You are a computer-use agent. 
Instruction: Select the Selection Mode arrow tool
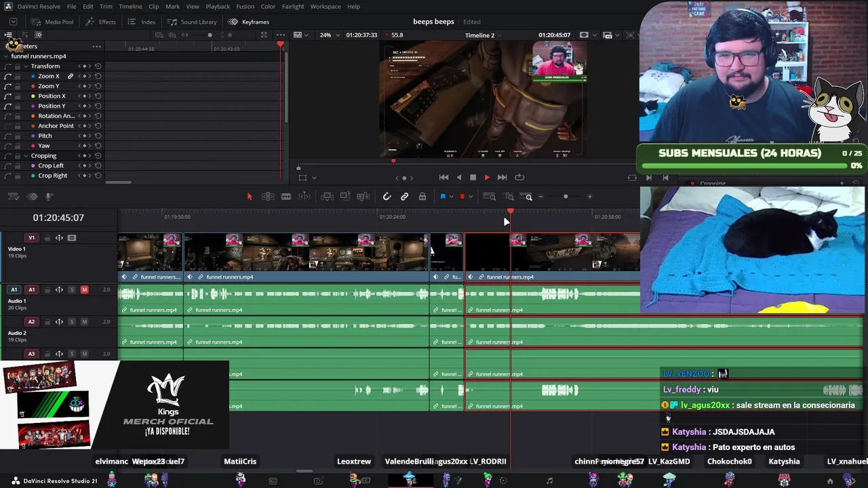coord(250,197)
